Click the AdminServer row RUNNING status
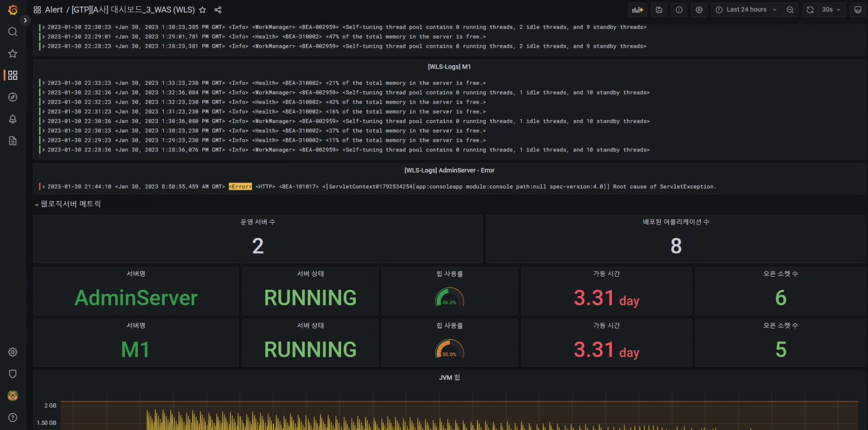The image size is (868, 430). (310, 298)
